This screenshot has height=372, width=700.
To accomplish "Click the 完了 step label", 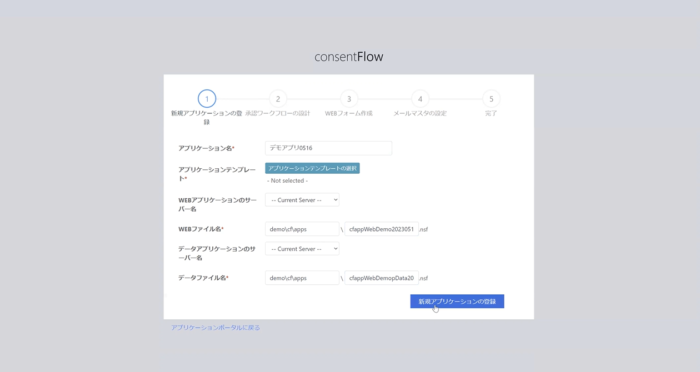I will click(x=491, y=113).
